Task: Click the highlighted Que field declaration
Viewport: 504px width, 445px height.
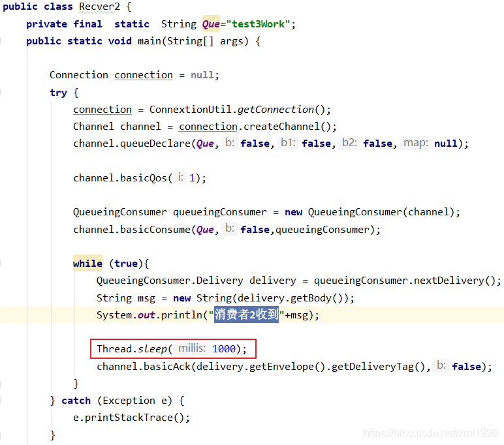Action: coord(211,23)
